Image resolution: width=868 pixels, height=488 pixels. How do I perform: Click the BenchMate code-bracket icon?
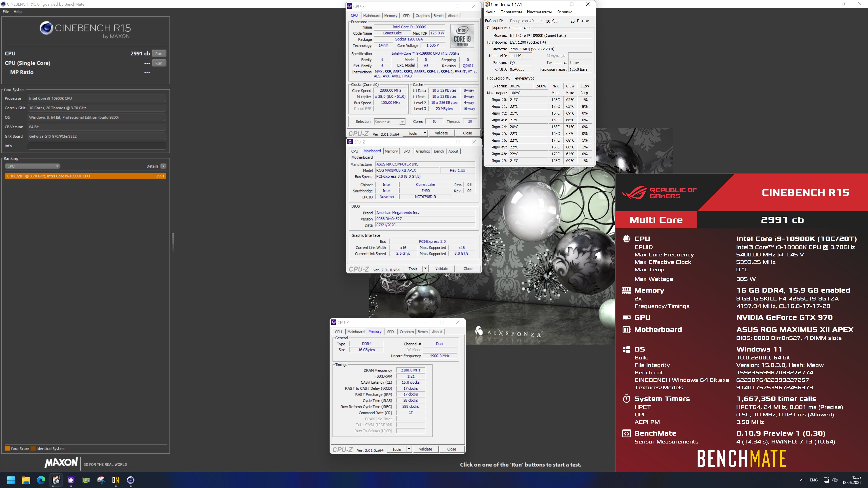(x=626, y=434)
